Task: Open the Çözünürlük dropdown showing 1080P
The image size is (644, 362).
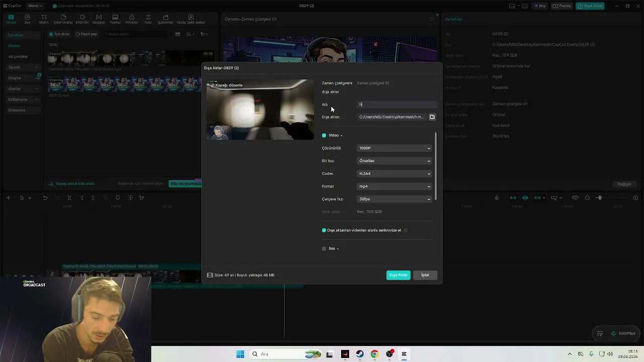Action: pos(394,148)
